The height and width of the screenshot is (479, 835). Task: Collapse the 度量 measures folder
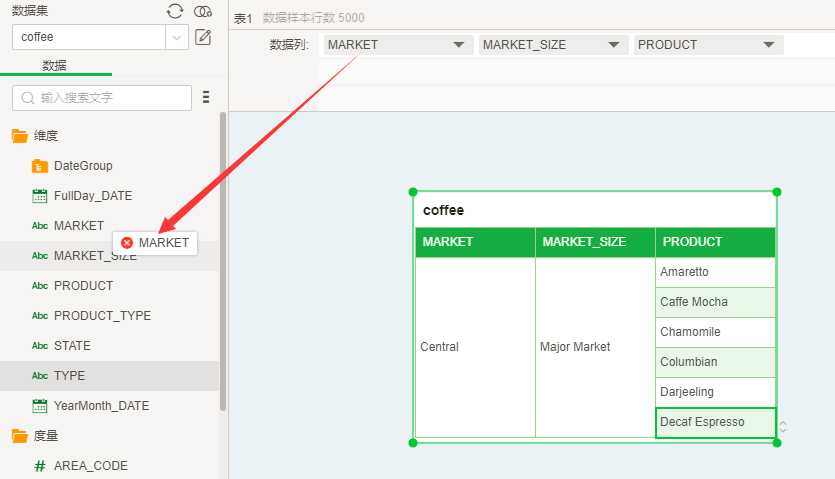click(x=20, y=436)
